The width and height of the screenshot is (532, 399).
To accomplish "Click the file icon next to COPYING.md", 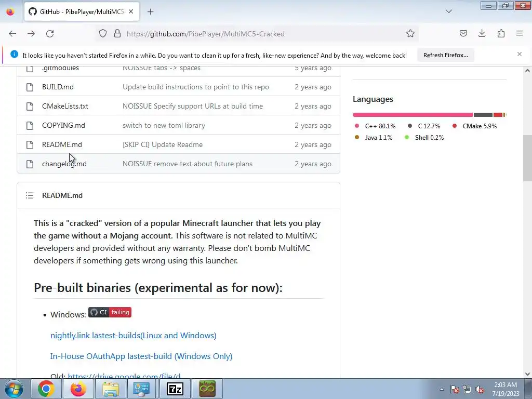I will [30, 126].
